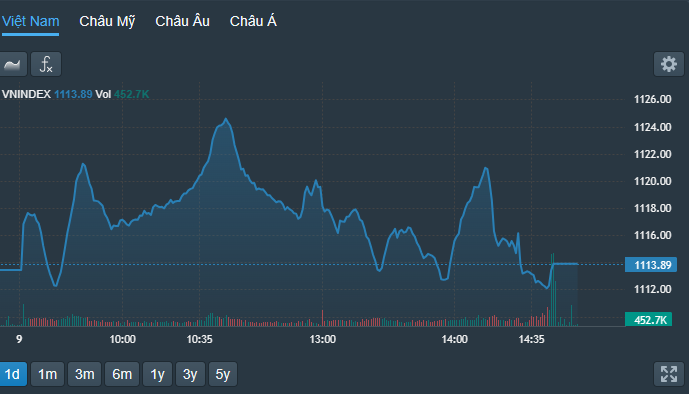
Task: Open chart settings gear
Action: pos(669,65)
